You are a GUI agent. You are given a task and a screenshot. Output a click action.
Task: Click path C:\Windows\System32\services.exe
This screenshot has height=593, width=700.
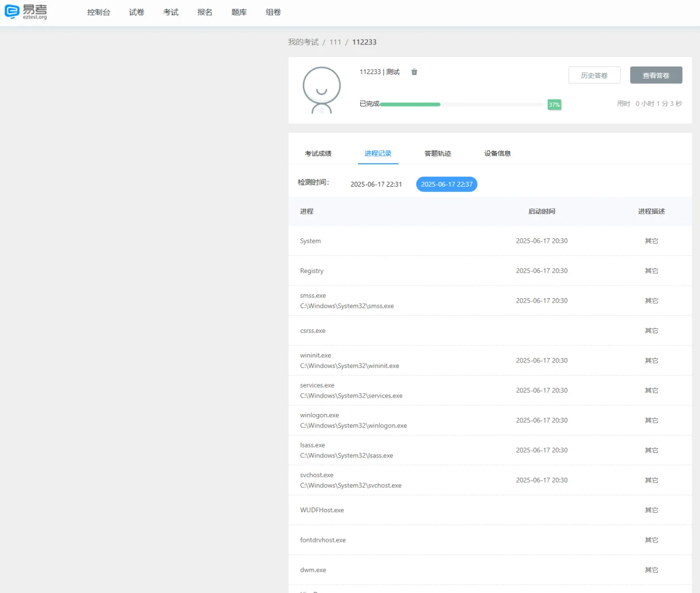pos(351,396)
